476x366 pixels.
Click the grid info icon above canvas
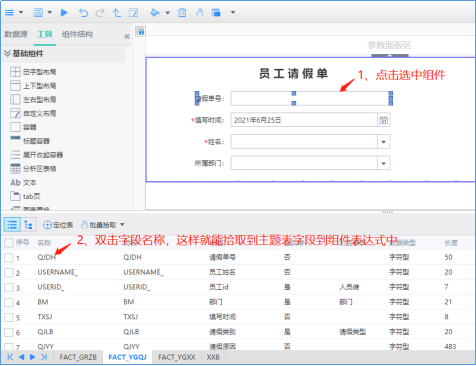141,31
